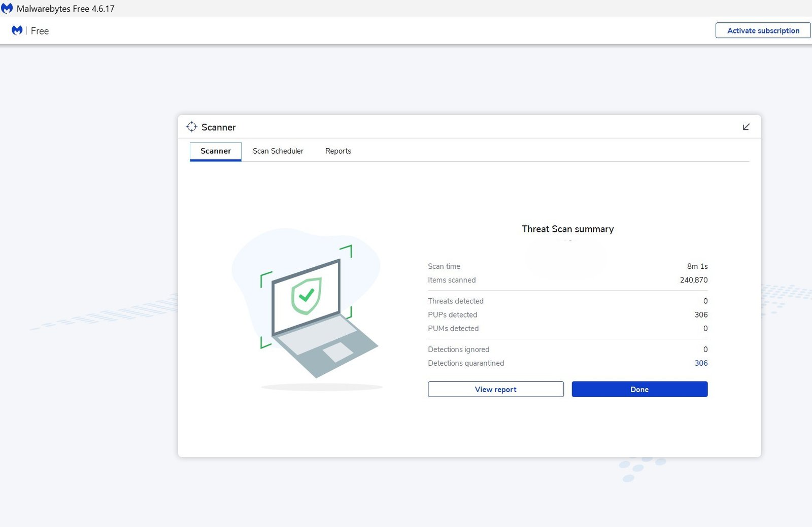This screenshot has height=527, width=812.
Task: Click the Scan time label
Action: tap(444, 266)
